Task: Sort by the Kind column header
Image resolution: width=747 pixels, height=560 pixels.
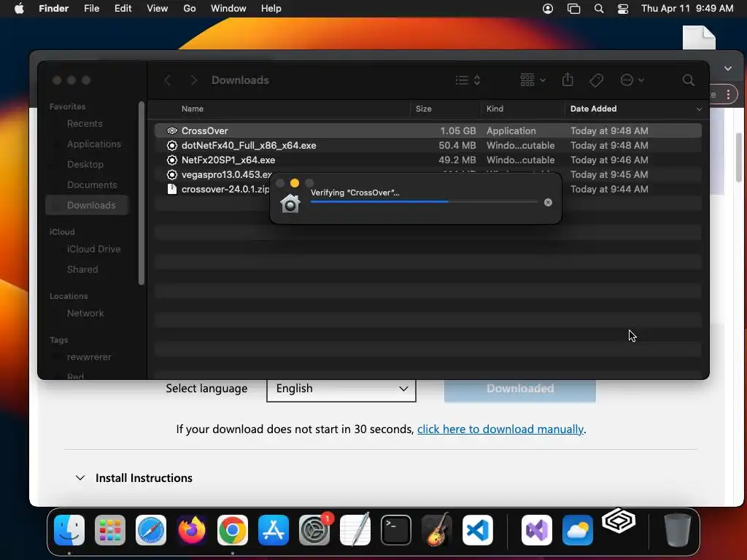Action: tap(495, 109)
